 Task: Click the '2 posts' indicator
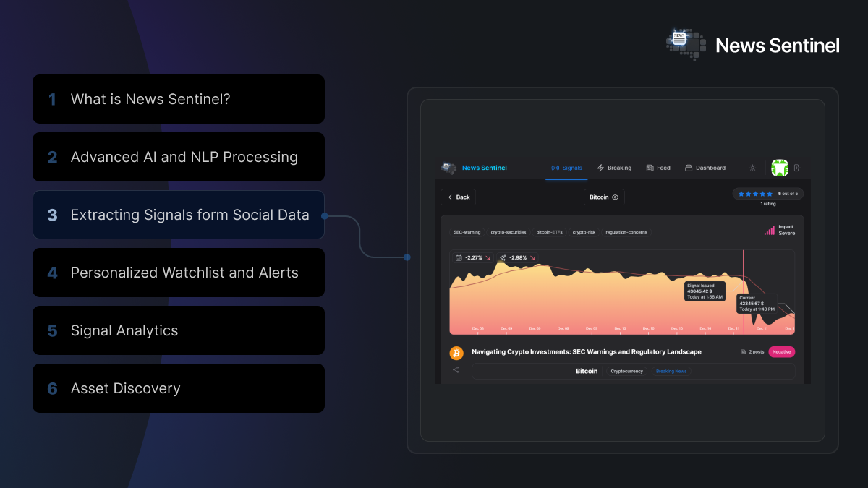pyautogui.click(x=752, y=352)
